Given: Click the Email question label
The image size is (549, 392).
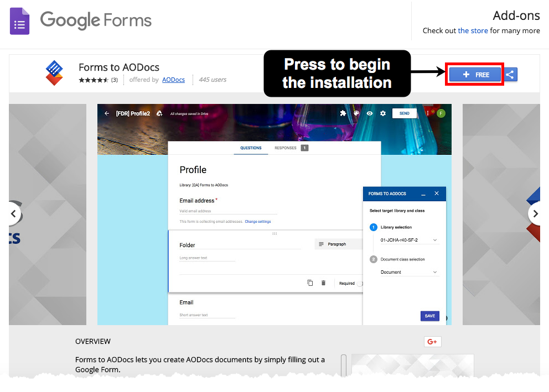Looking at the screenshot, I should click(187, 302).
